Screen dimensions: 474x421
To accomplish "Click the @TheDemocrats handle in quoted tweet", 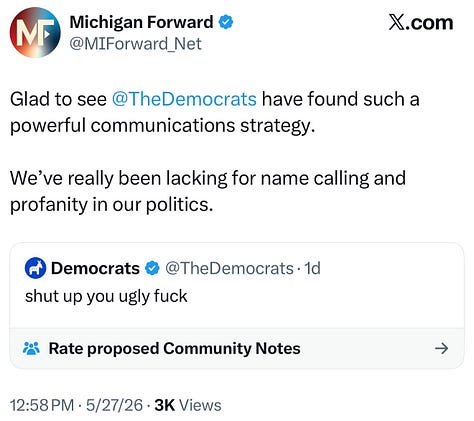I will click(x=229, y=268).
